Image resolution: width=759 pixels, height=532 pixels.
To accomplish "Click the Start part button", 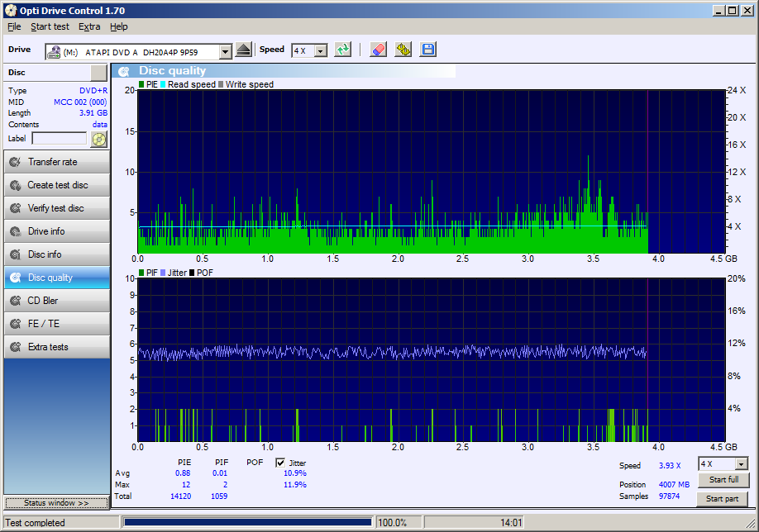I will pos(723,499).
